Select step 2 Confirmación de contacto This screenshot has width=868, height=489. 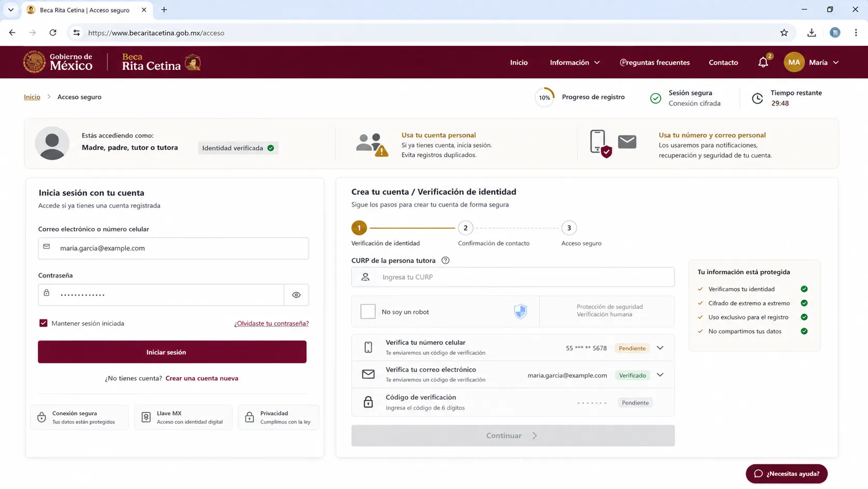465,228
